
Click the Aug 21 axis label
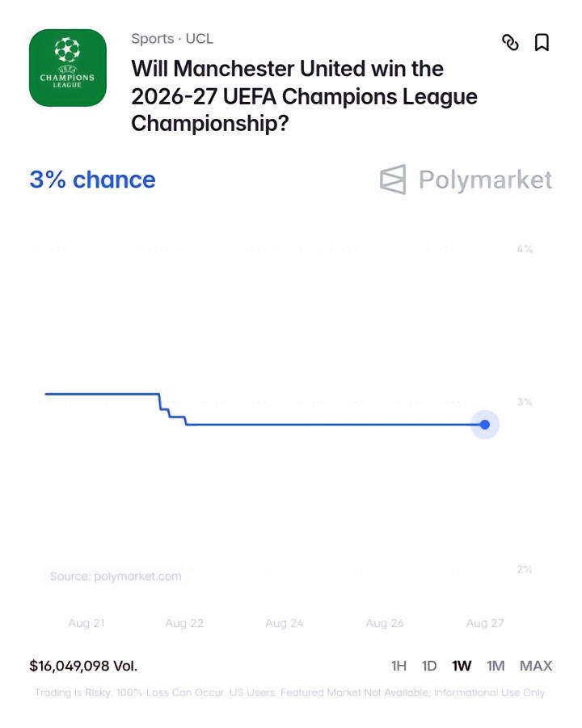click(x=86, y=623)
